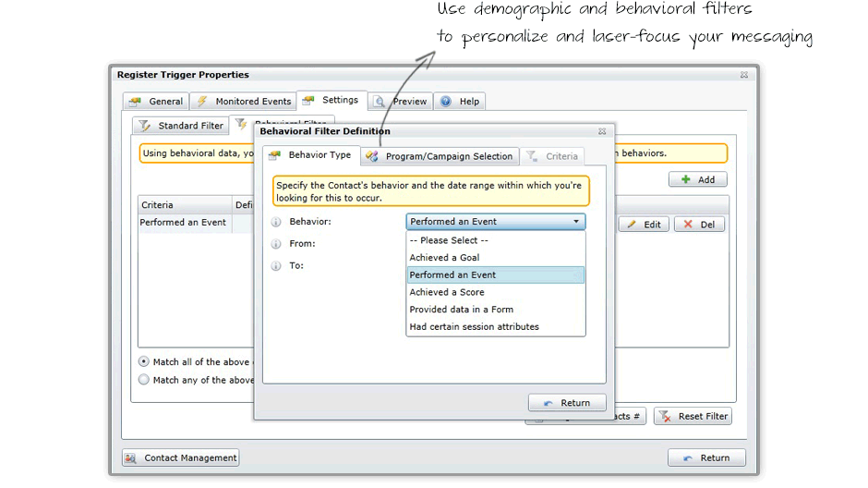Open the Standard Filter tab
This screenshot has width=868, height=488.
pos(181,126)
